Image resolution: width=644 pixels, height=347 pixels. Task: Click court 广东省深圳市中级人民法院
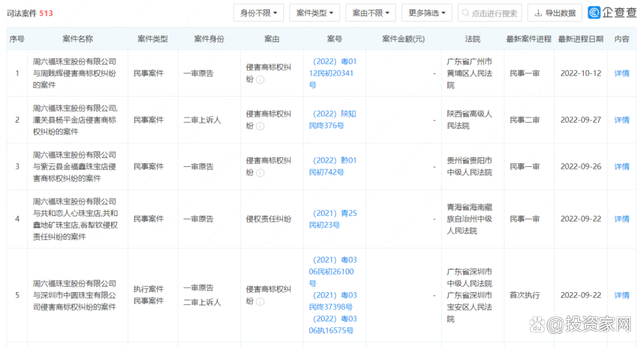pos(469,277)
